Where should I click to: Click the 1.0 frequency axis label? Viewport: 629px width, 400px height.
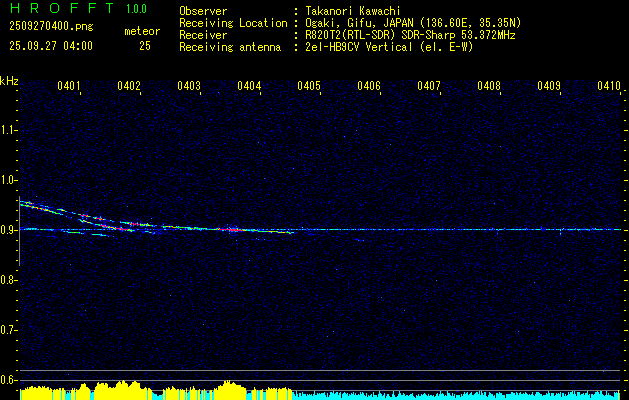[x=9, y=180]
